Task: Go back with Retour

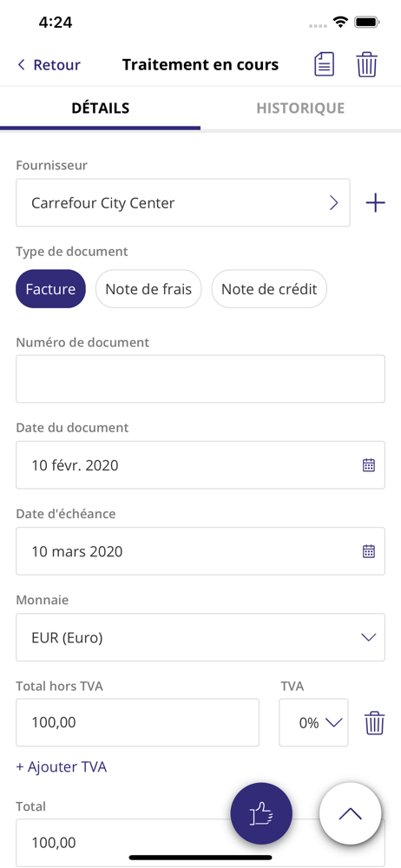Action: 49,65
